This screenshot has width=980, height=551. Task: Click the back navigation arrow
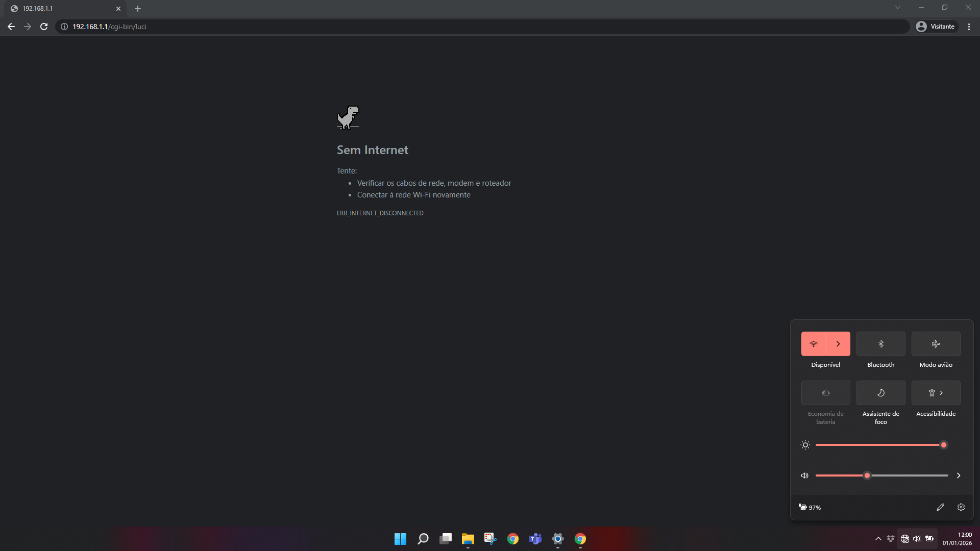(11, 27)
